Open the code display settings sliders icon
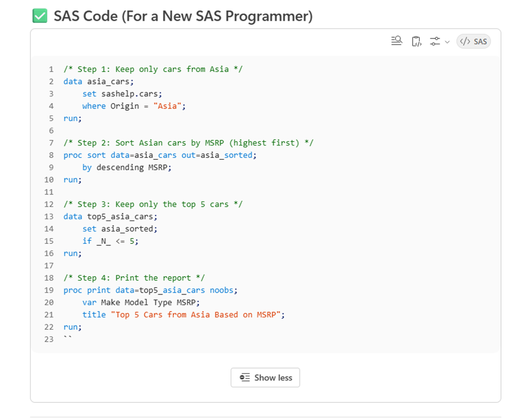The image size is (524, 420). (x=435, y=41)
